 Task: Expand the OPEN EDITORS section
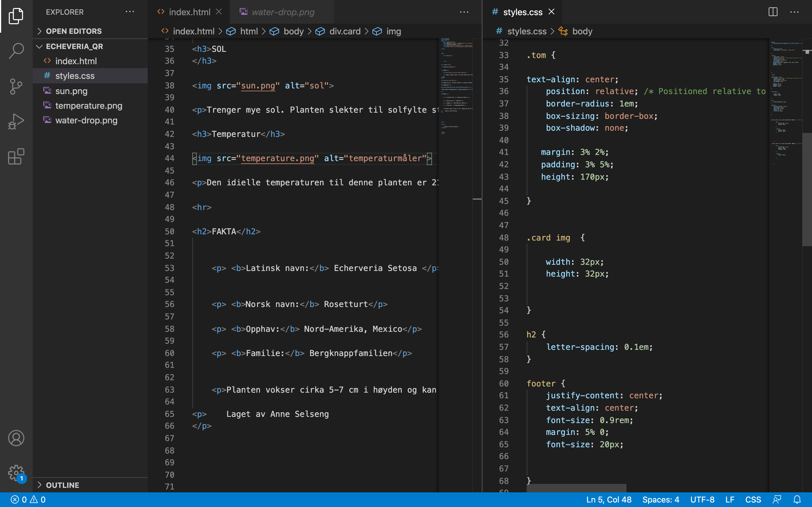pos(74,31)
